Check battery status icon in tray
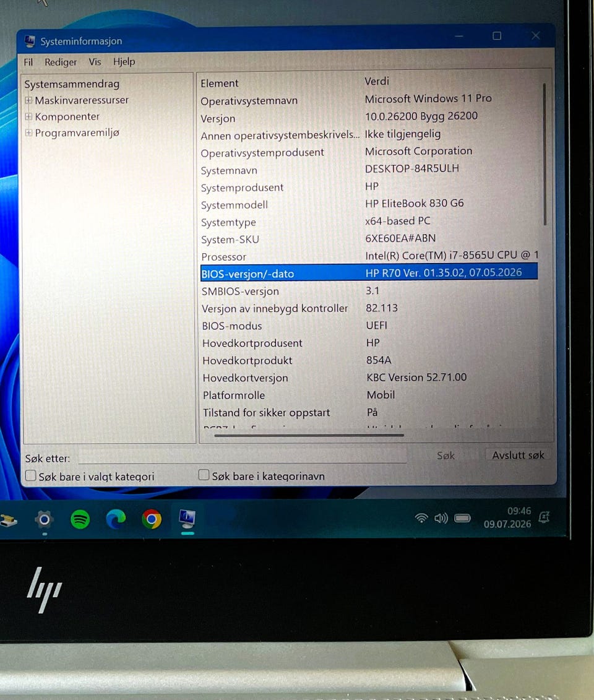 coord(462,518)
